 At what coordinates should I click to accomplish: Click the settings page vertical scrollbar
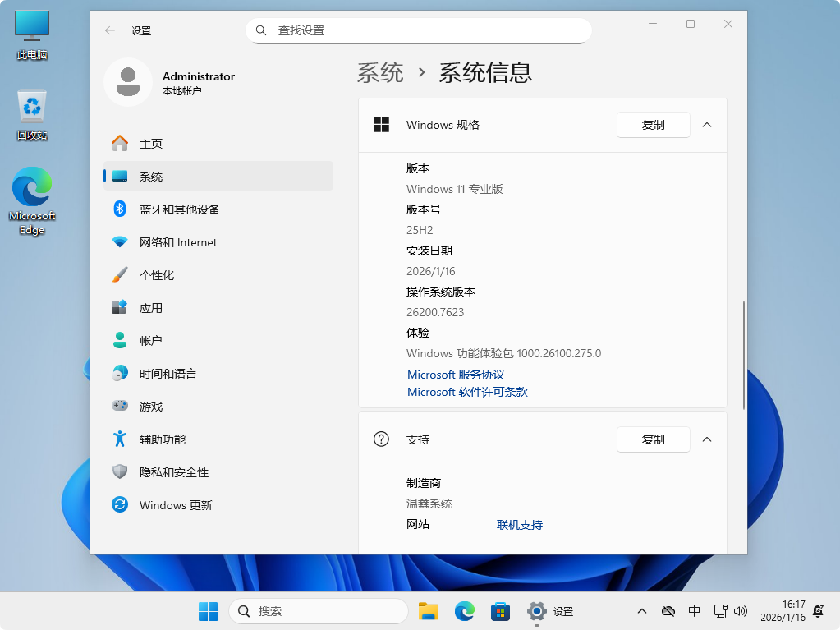tap(744, 353)
